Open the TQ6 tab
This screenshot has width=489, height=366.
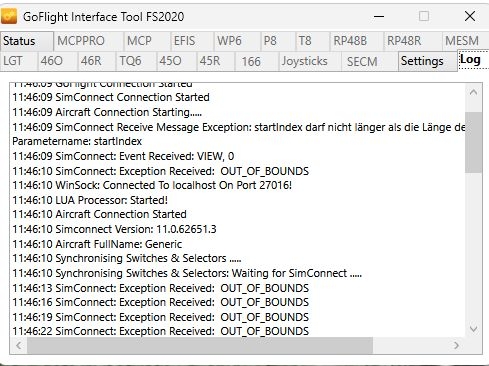(x=137, y=61)
